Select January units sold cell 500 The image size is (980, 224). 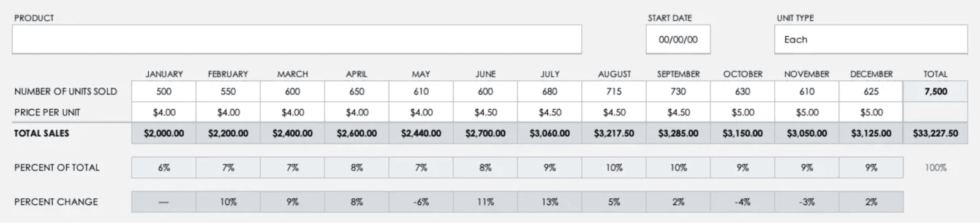click(164, 91)
